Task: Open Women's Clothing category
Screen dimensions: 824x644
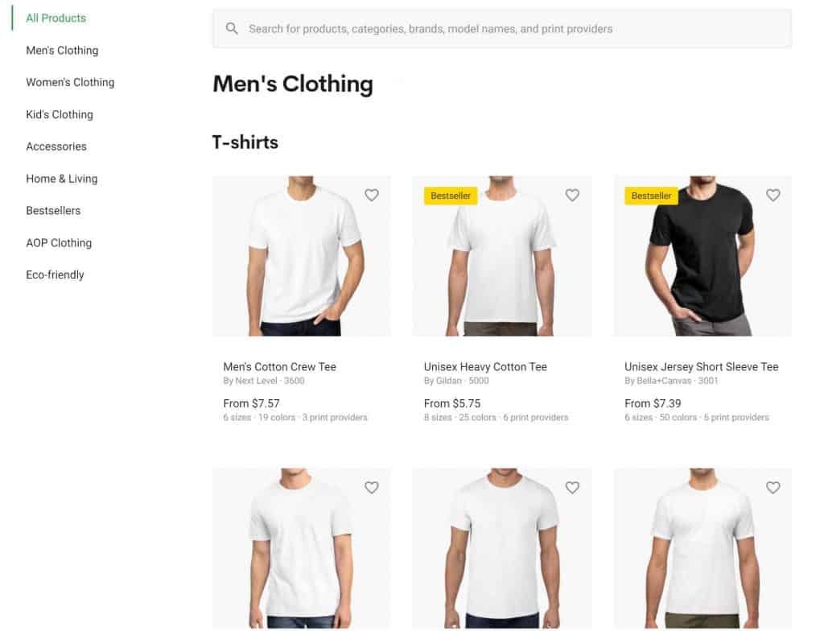Action: (70, 83)
